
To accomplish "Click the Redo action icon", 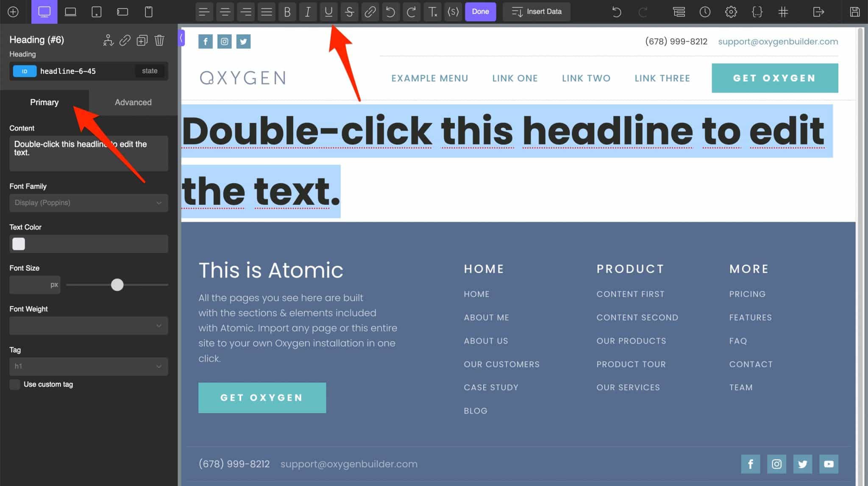I will coord(412,11).
